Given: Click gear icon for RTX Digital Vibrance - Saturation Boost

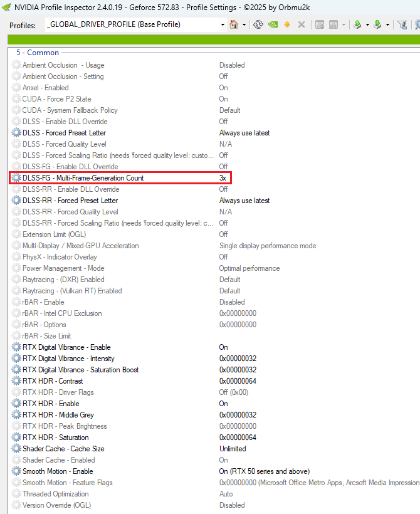Looking at the screenshot, I should 16,370.
